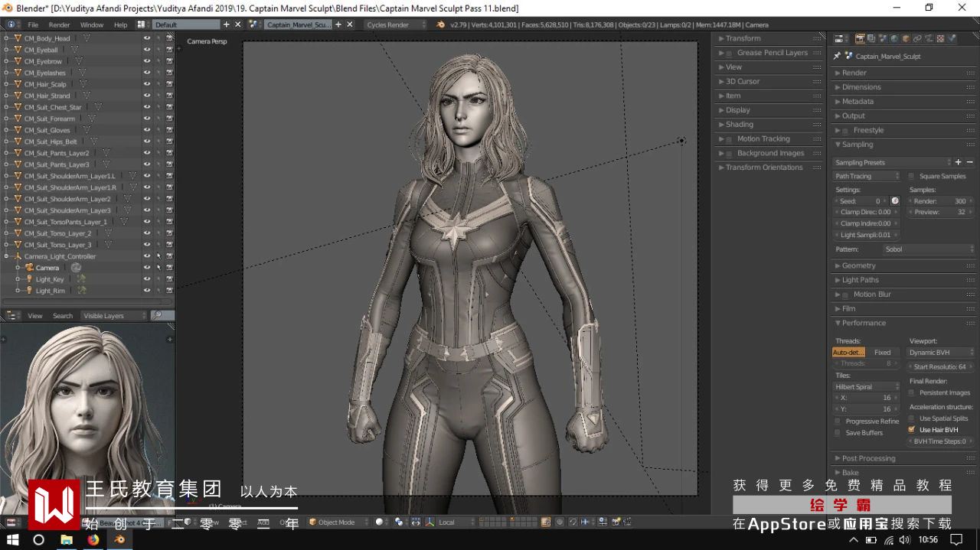Viewport: 980px width, 550px height.
Task: Toggle visibility of Light_Key
Action: click(x=146, y=279)
